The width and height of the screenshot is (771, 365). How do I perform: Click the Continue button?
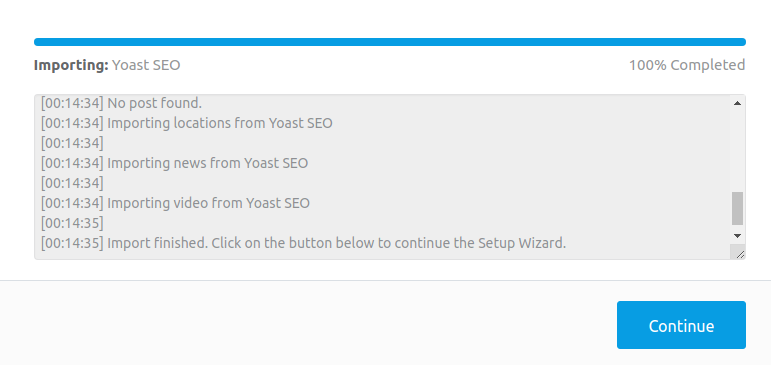pos(681,325)
